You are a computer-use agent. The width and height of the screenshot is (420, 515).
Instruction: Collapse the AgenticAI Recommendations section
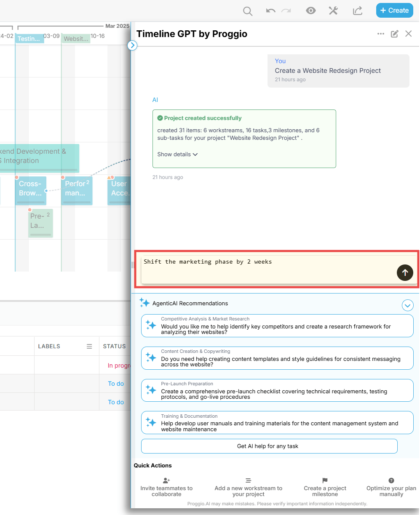pos(408,305)
